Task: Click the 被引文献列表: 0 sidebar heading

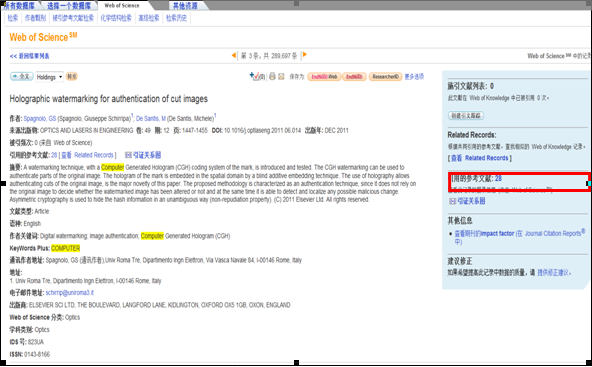Action: (x=470, y=86)
